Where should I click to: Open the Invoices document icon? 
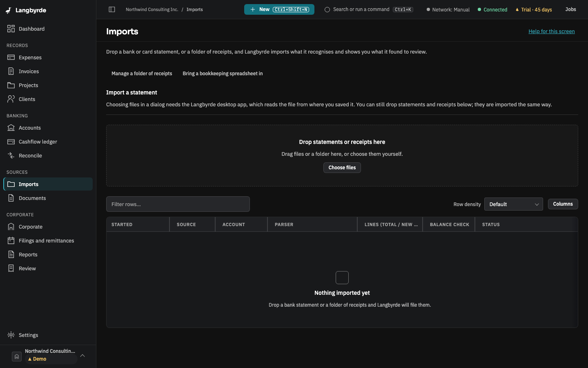(x=11, y=71)
